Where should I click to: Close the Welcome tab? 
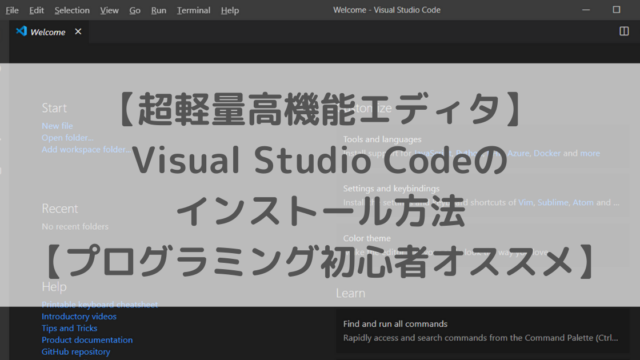click(78, 31)
